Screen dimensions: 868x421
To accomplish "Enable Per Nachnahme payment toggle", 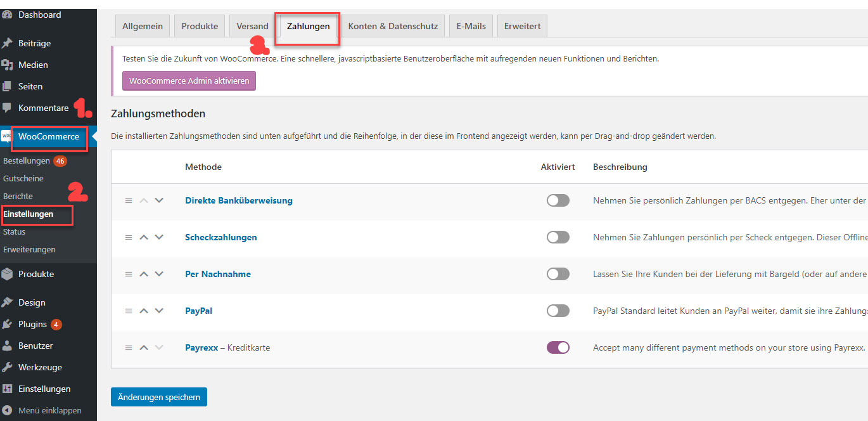I will coord(558,274).
